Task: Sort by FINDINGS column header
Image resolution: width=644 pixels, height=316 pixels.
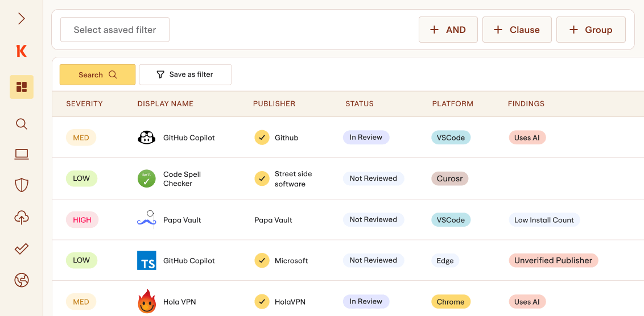Action: click(x=526, y=104)
